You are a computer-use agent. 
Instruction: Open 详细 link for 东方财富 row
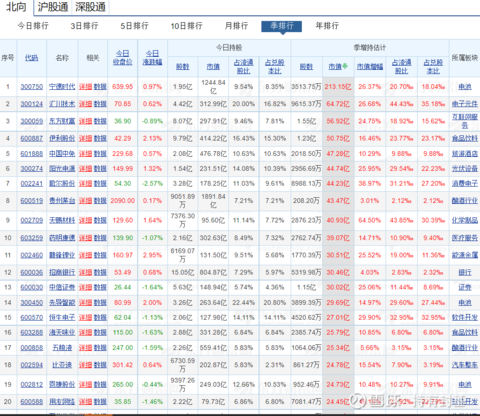pyautogui.click(x=85, y=121)
